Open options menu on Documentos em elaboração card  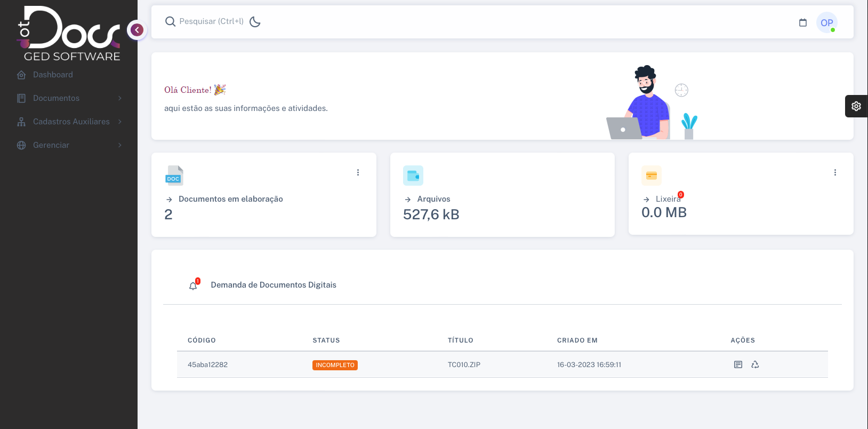coord(358,172)
